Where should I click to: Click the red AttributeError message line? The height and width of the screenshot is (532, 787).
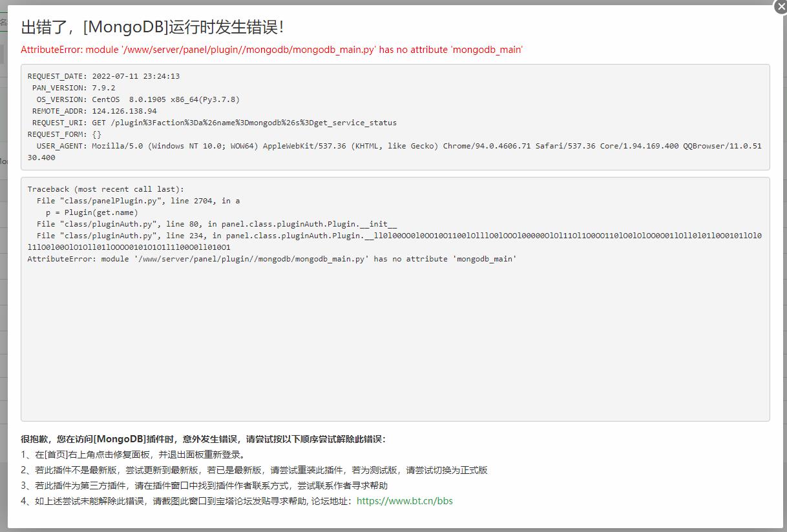271,50
